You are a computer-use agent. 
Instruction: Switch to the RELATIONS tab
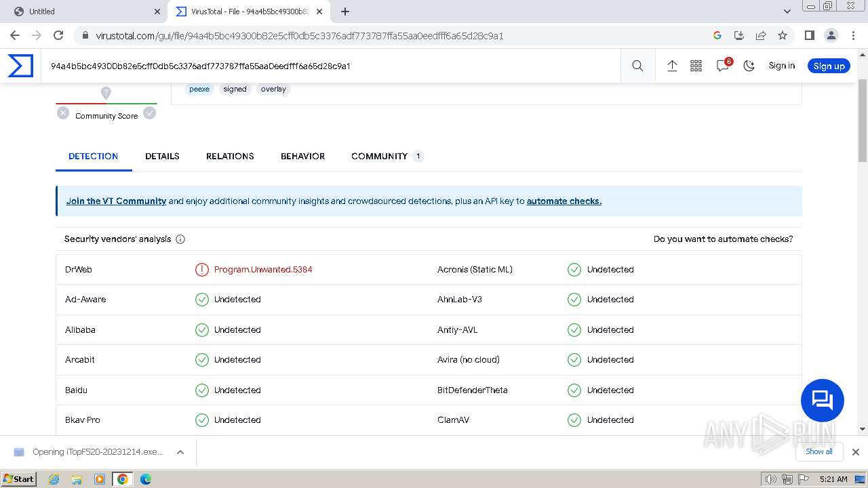[x=230, y=156]
